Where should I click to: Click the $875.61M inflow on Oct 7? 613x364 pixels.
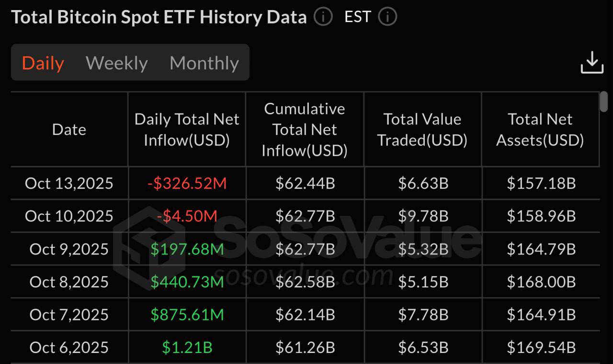click(187, 315)
